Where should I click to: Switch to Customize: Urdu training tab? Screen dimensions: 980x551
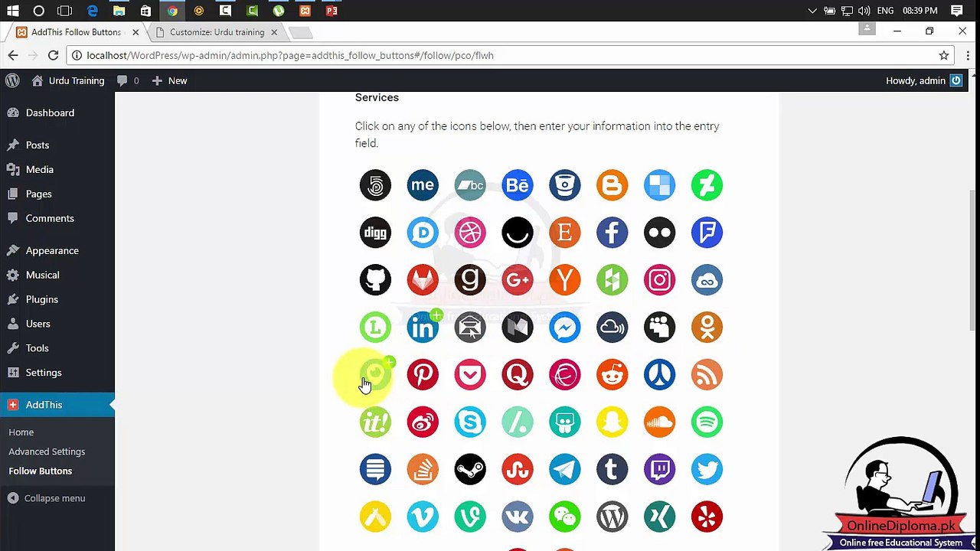pyautogui.click(x=216, y=32)
